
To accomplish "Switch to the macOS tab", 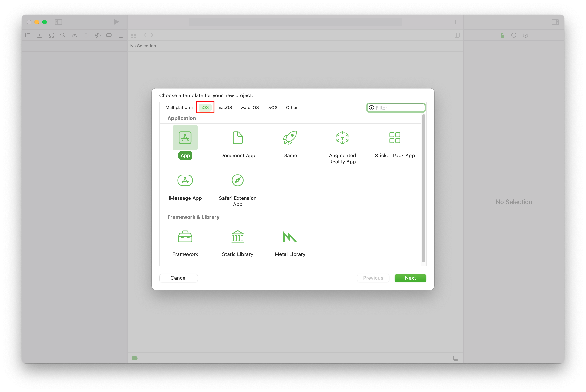I will tap(225, 107).
